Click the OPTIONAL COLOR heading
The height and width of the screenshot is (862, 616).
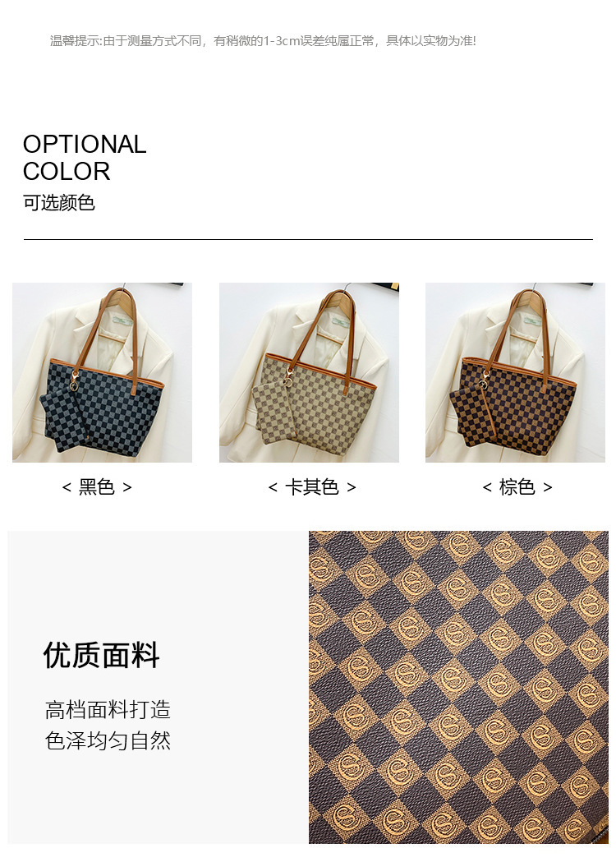click(x=85, y=158)
